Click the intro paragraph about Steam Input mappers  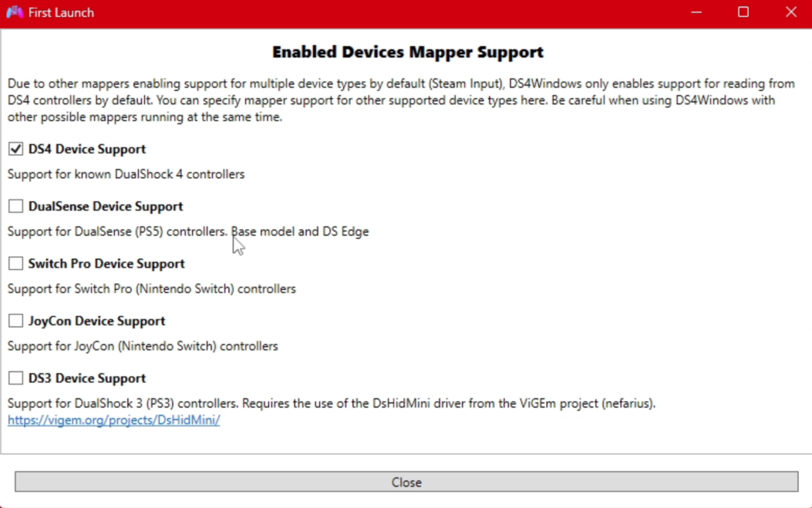(x=401, y=100)
